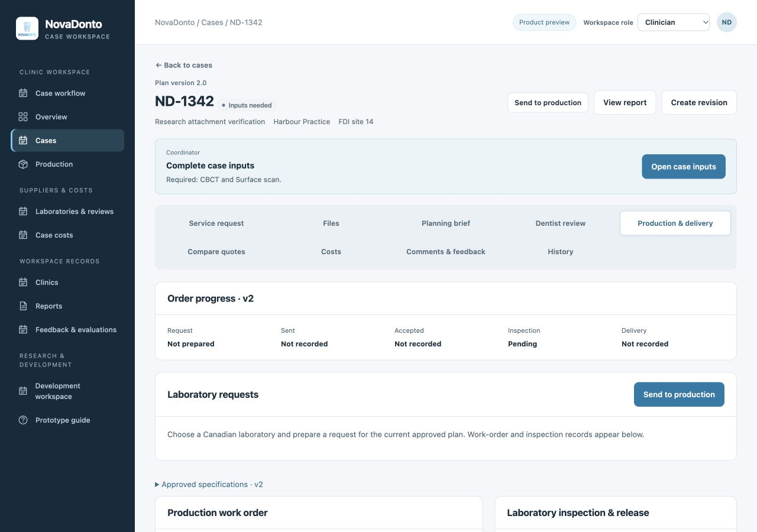Select the Production & delivery tab
Image resolution: width=757 pixels, height=532 pixels.
(675, 223)
